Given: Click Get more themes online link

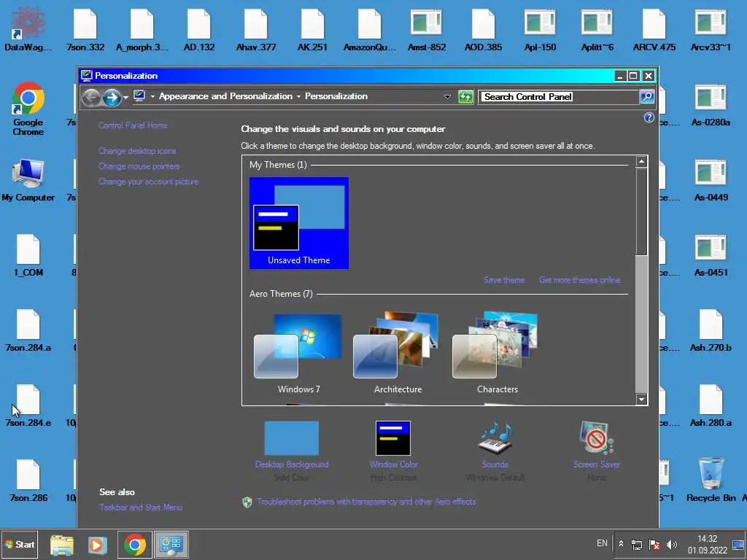Looking at the screenshot, I should 580,280.
